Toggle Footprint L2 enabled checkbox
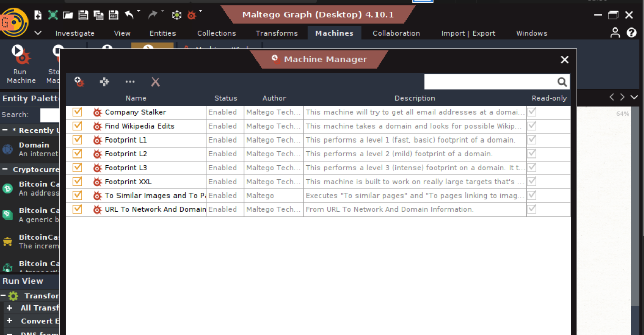644x335 pixels. [77, 153]
